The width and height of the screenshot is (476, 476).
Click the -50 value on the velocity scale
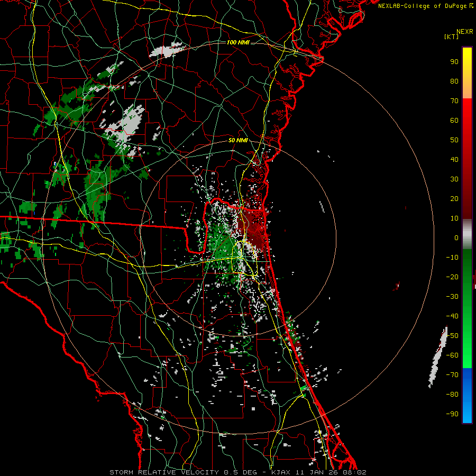pos(452,336)
